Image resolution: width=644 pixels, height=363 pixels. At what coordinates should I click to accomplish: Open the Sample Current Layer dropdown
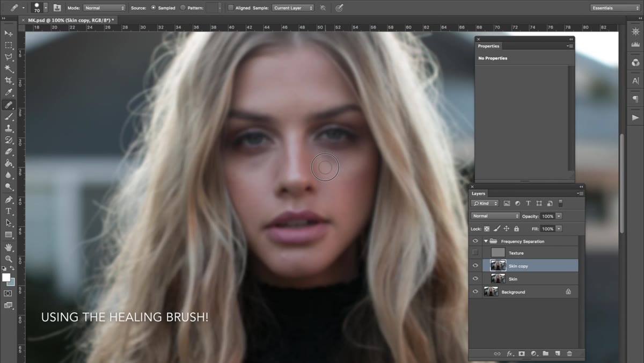(293, 8)
